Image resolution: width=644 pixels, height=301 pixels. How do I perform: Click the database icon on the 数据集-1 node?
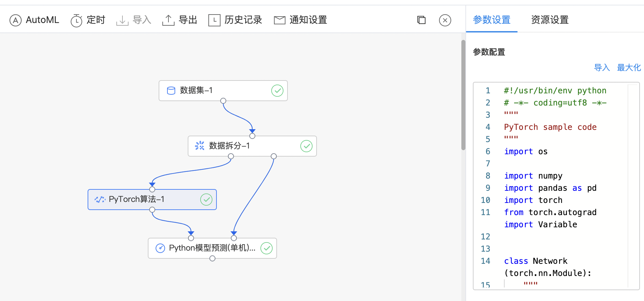coord(171,91)
